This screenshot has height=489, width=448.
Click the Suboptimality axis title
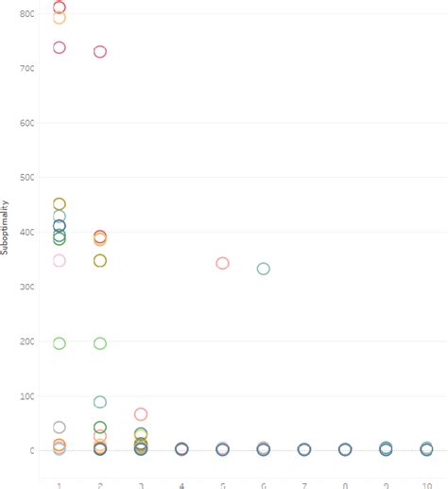point(4,227)
